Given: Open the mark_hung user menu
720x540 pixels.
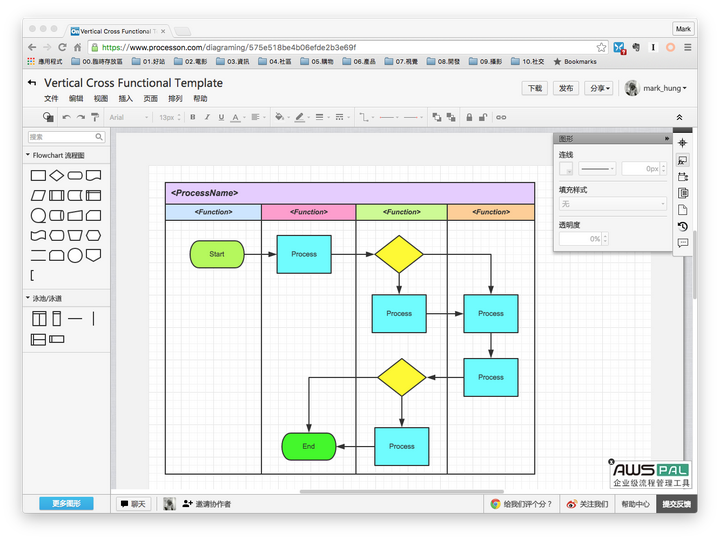Looking at the screenshot, I should [656, 88].
